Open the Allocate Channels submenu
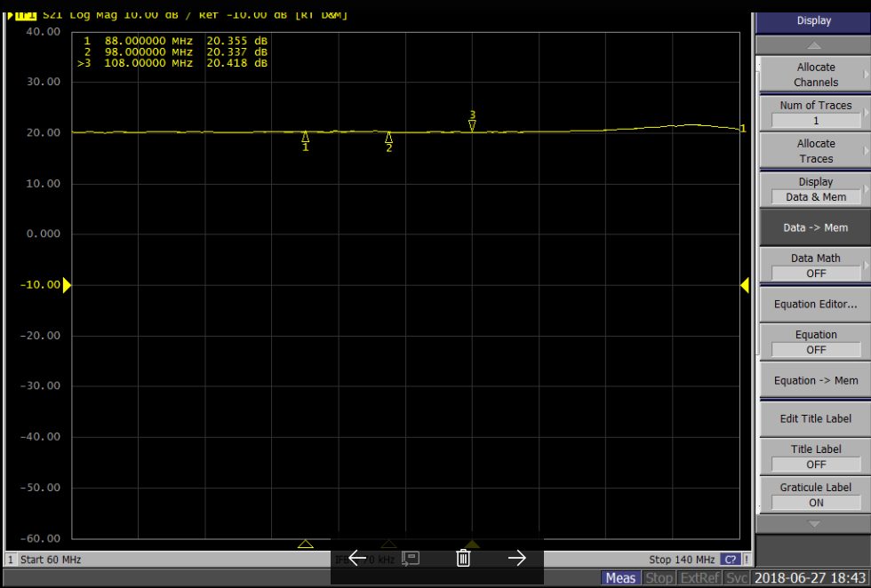Screen dimensions: 871x588 coord(815,75)
